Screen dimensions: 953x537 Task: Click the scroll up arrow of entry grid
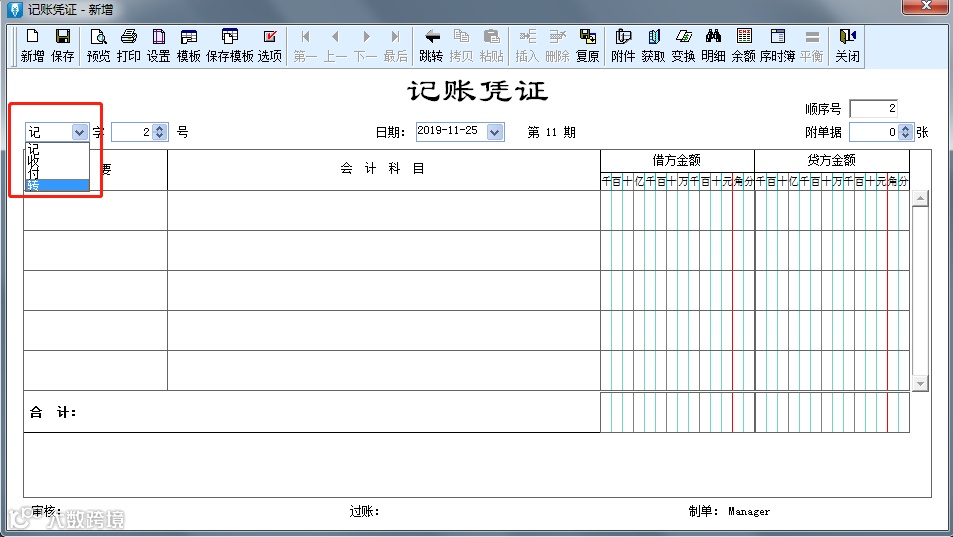pos(920,199)
